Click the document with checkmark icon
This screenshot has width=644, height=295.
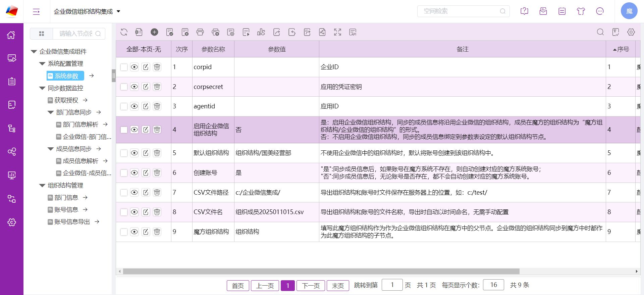[x=170, y=32]
